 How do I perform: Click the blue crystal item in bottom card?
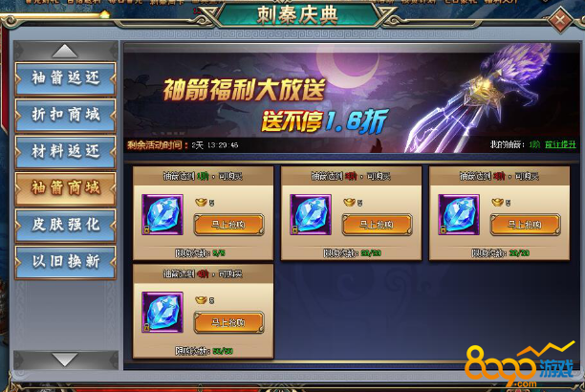pos(162,312)
